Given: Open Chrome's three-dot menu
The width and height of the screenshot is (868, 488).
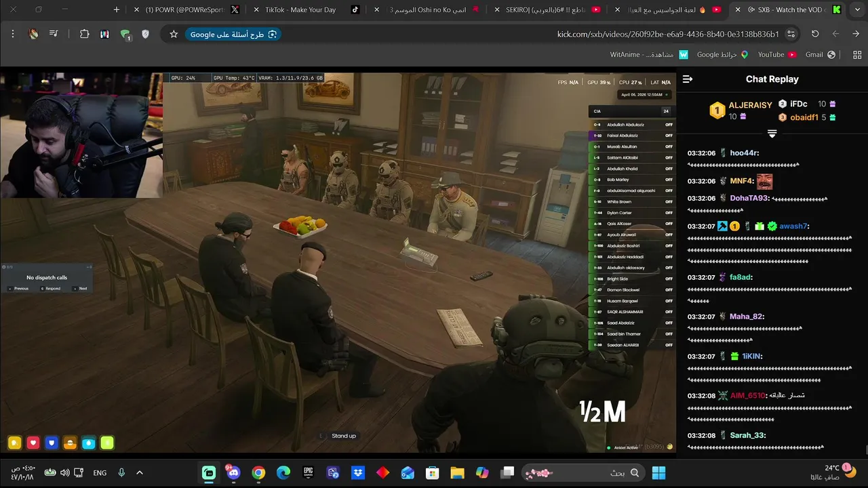Looking at the screenshot, I should pos(12,34).
